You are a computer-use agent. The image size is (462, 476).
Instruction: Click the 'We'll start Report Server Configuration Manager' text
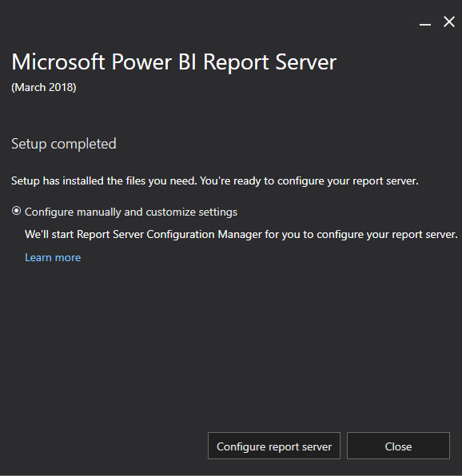(x=241, y=234)
